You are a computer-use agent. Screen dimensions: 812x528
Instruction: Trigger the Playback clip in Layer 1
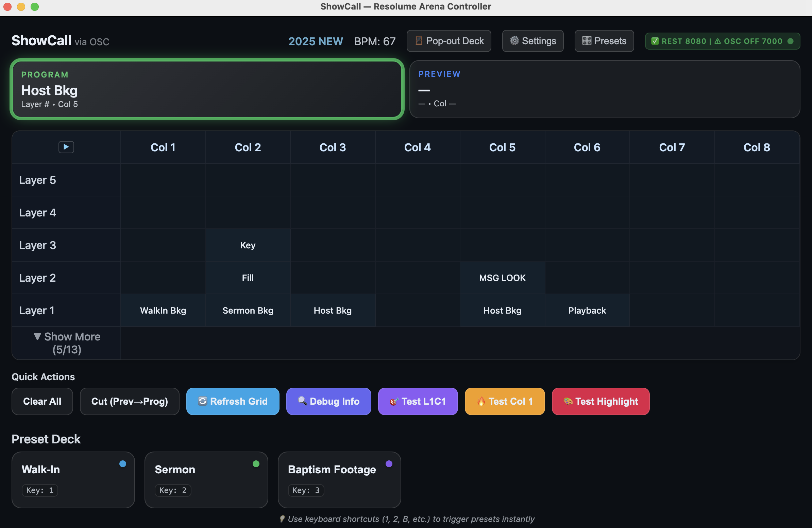tap(587, 311)
